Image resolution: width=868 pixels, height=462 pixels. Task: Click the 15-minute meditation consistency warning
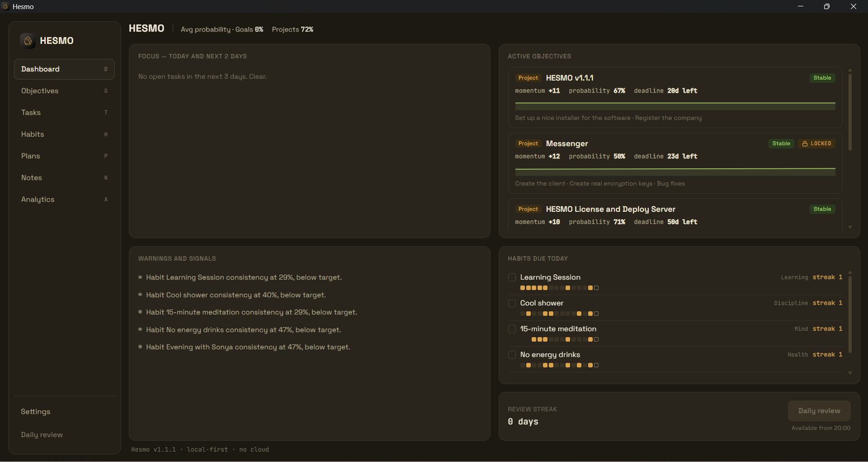click(251, 312)
